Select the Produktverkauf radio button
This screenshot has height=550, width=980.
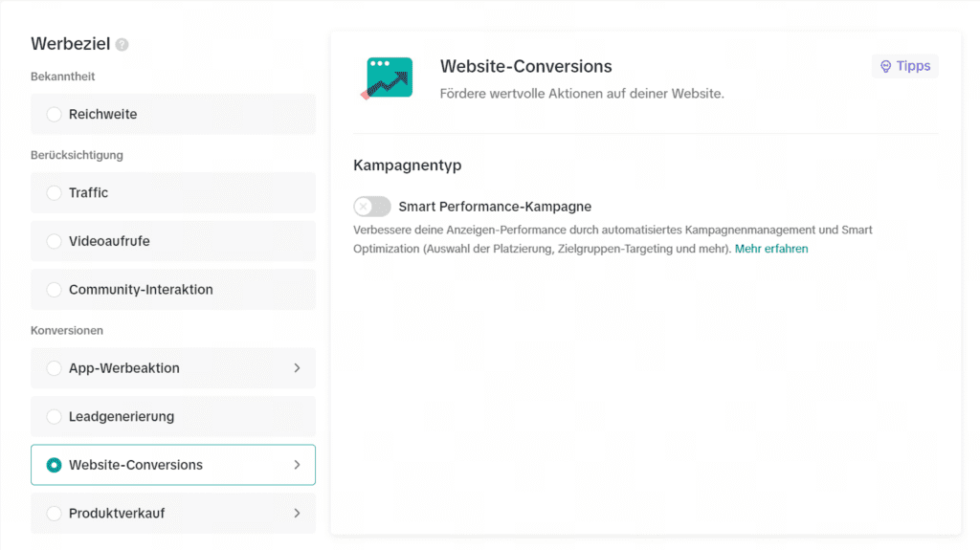54,514
